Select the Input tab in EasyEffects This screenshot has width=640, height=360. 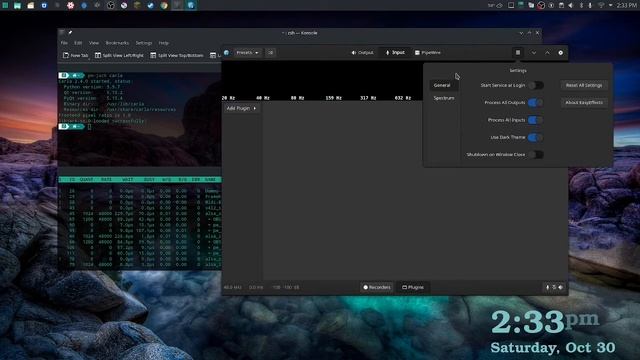395,53
